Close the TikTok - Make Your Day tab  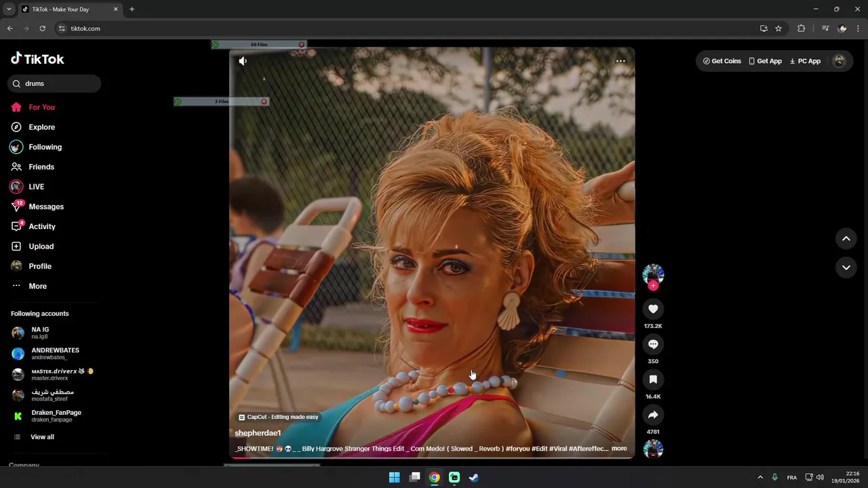point(115,9)
